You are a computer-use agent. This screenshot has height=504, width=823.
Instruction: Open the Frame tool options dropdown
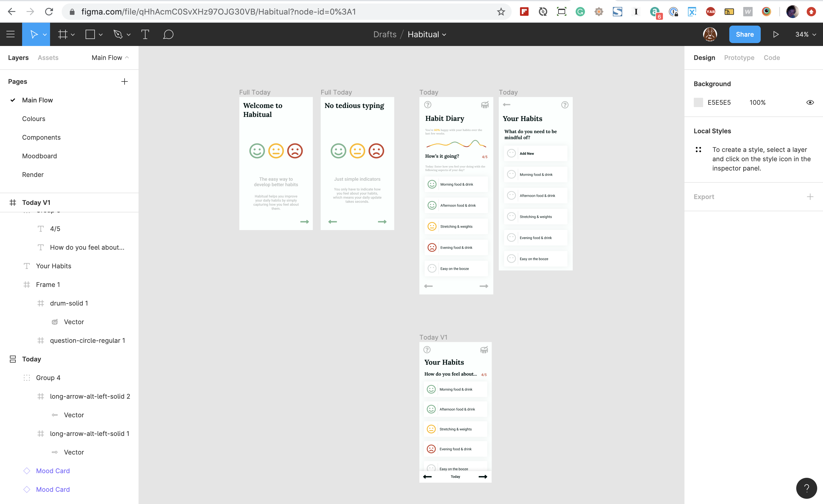pos(73,35)
